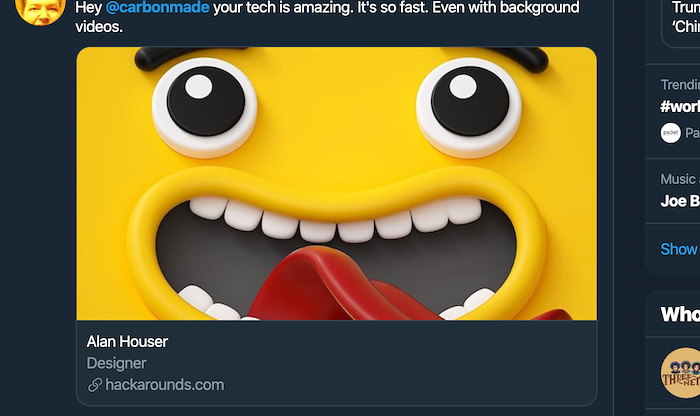Click the round Packet promoter logo

click(x=670, y=132)
